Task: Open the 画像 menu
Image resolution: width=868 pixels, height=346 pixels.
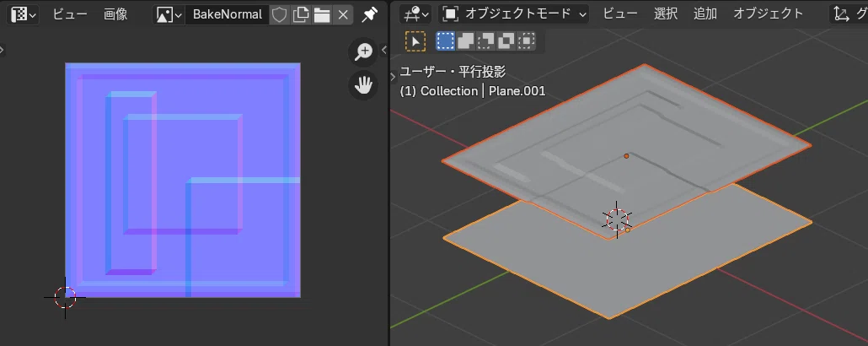Action: pyautogui.click(x=115, y=14)
